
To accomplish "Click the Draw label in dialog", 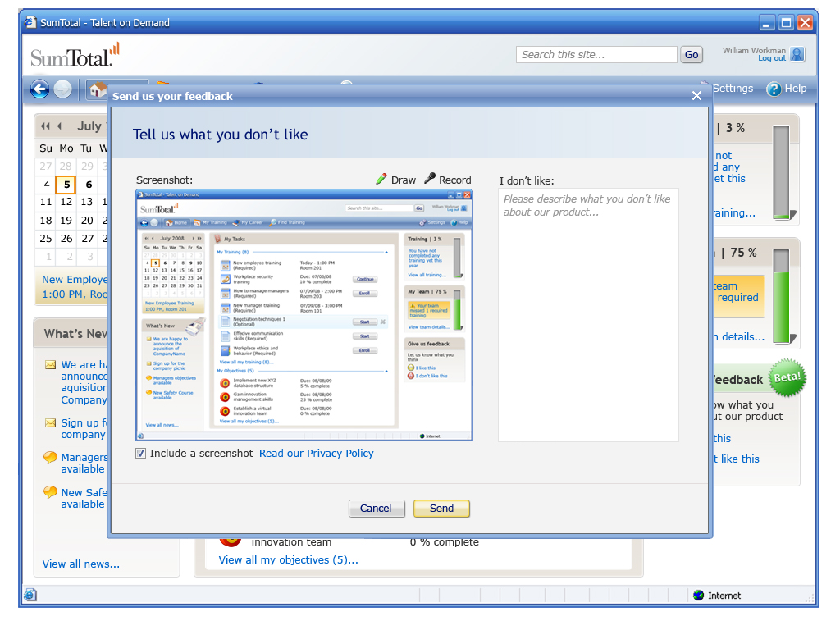I will click(x=404, y=180).
